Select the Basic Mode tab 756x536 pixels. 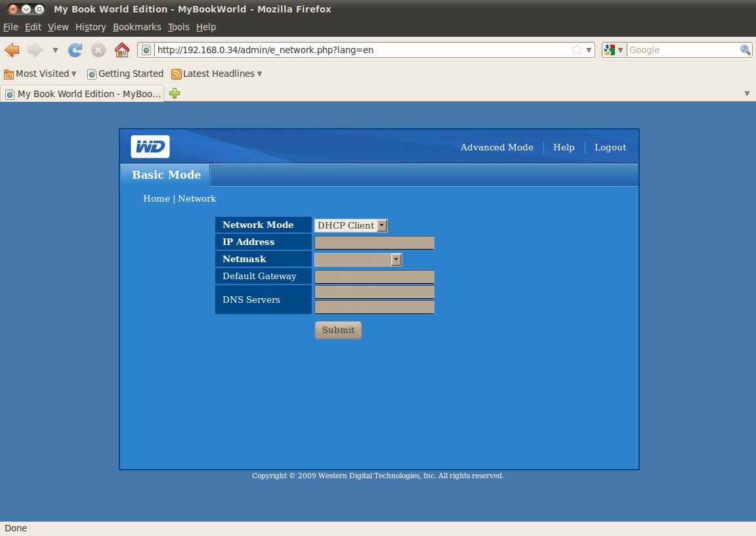[x=165, y=175]
